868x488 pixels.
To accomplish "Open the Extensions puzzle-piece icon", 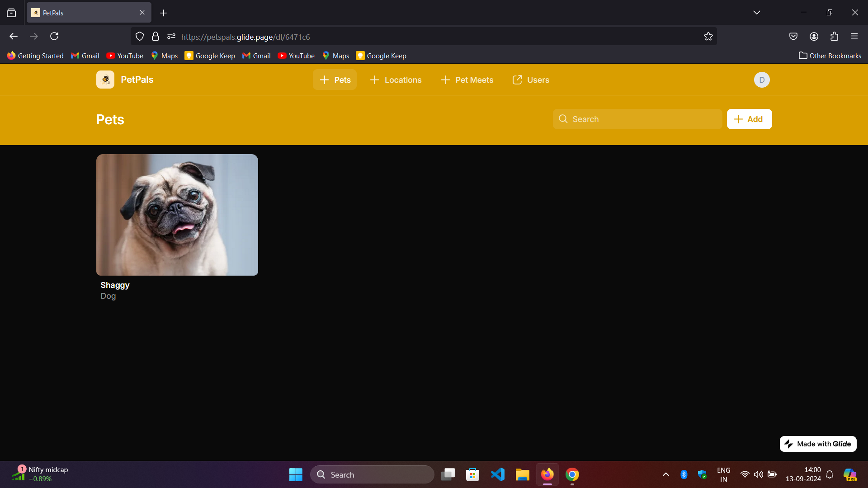I will coord(834,36).
